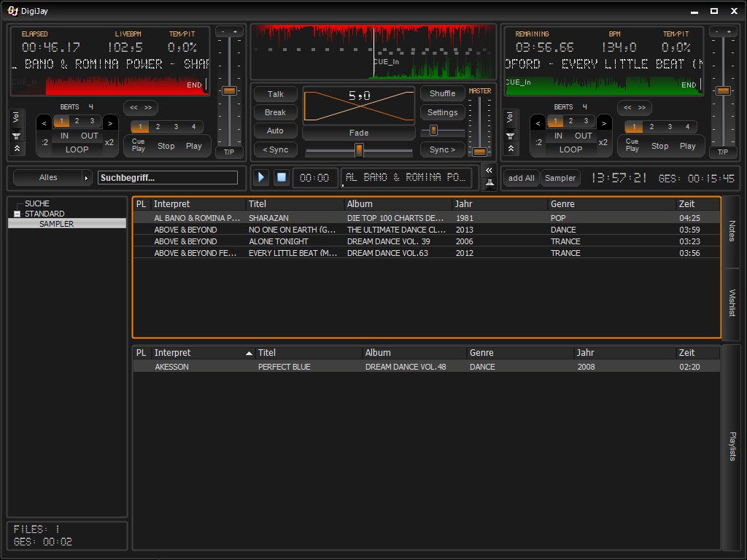Click left deck loop halve ':2' button
Image resolution: width=747 pixels, height=560 pixels.
(44, 142)
